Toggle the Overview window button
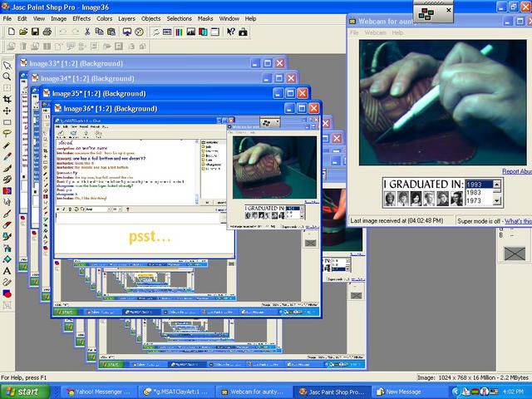532x399 pixels. tap(214, 32)
